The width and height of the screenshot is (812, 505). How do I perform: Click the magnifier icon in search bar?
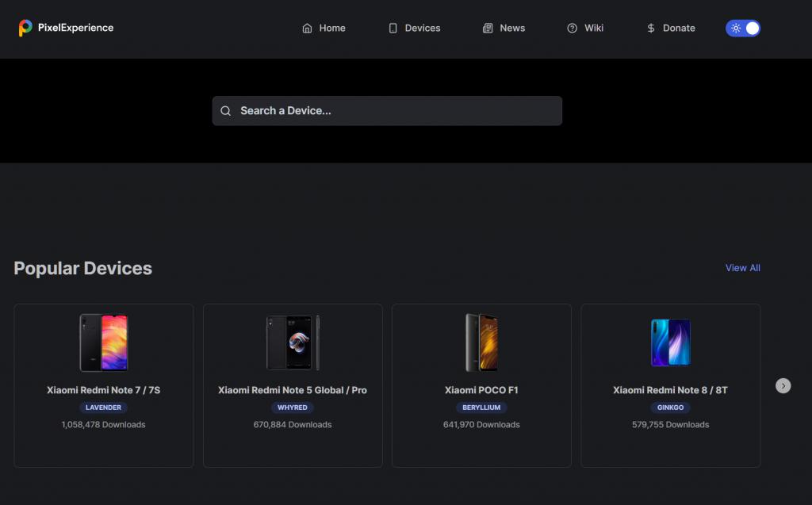(x=226, y=111)
